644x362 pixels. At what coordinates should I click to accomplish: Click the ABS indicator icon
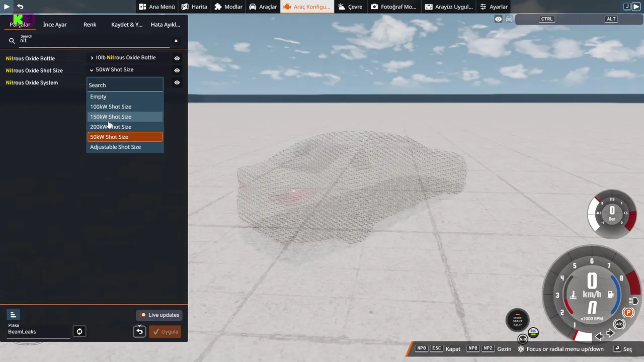(x=619, y=324)
